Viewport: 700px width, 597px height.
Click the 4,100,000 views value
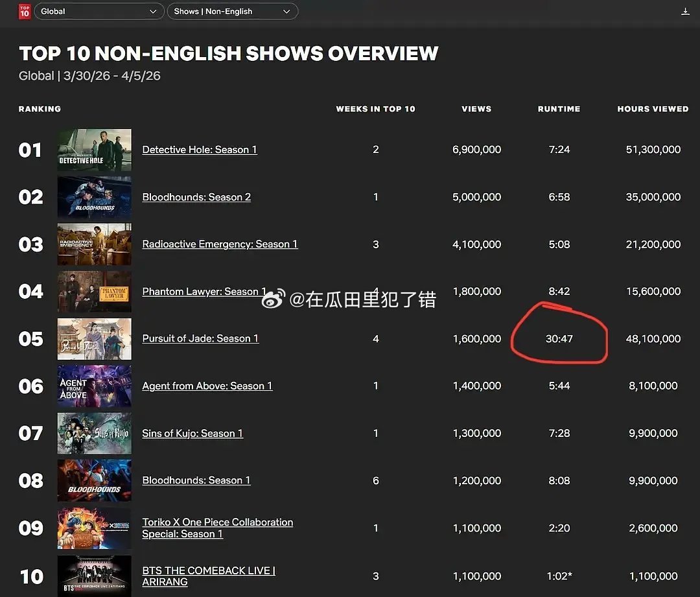click(x=476, y=244)
